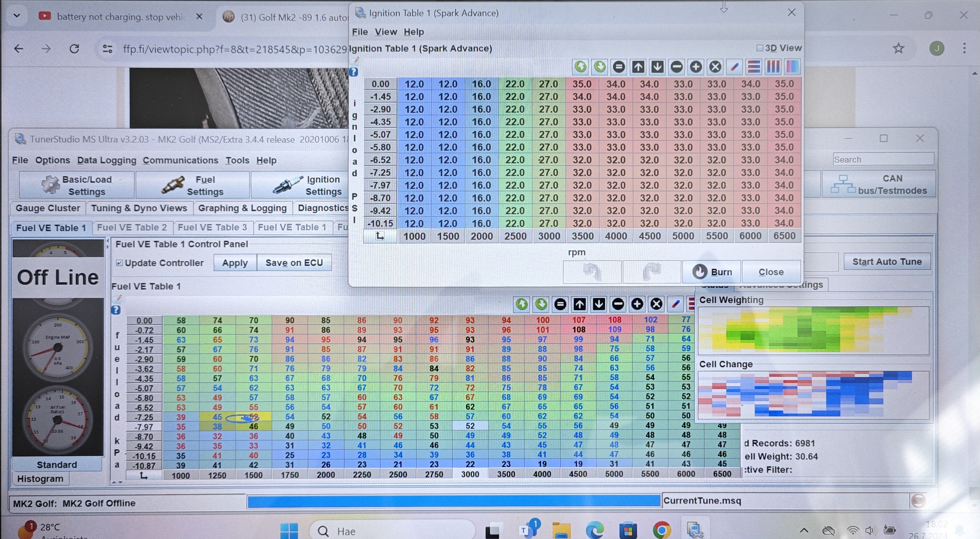
Task: Click the axis swap arrow in Ignition table corner
Action: 380,236
